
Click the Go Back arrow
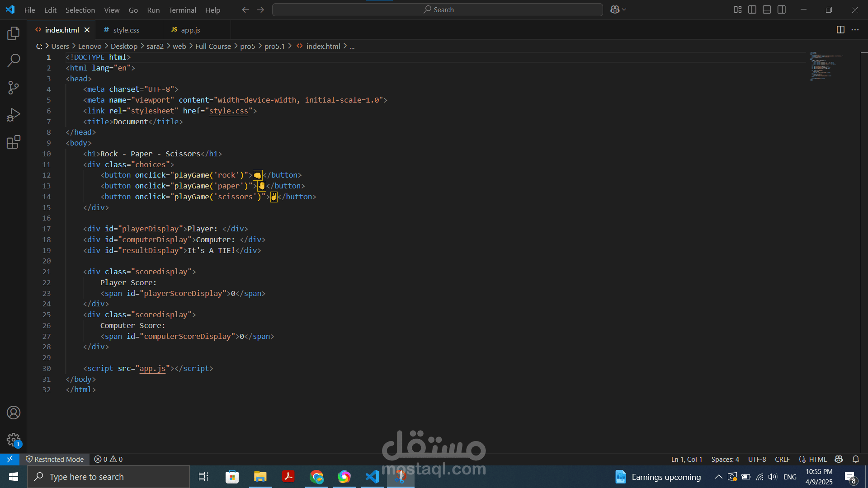coord(245,9)
